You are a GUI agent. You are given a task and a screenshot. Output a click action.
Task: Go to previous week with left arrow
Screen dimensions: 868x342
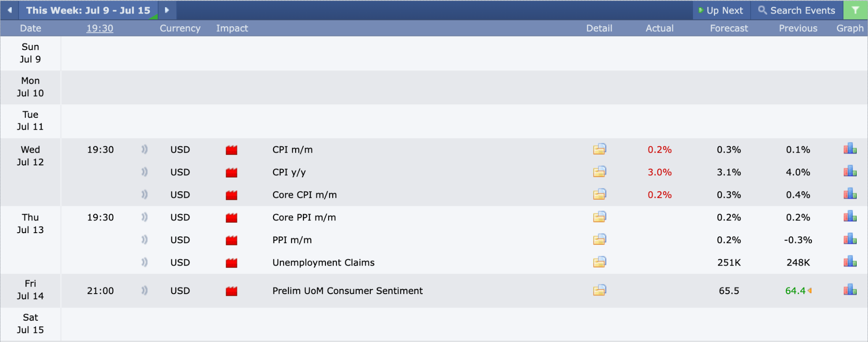coord(9,10)
